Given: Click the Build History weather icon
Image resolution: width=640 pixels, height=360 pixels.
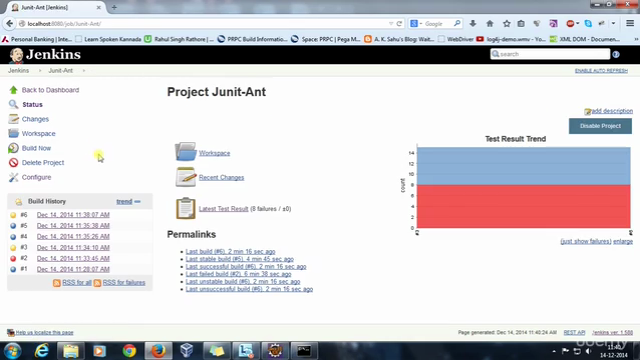Looking at the screenshot, I should click(x=19, y=202).
